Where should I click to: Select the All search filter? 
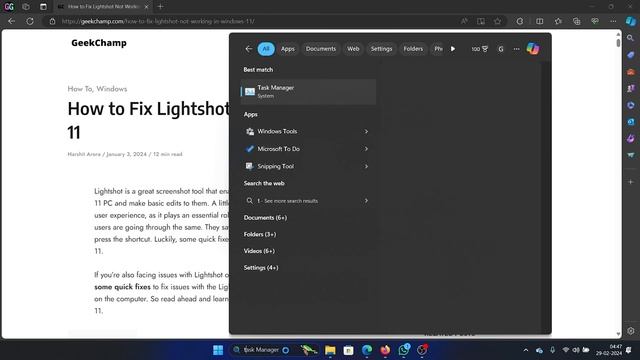click(x=266, y=49)
